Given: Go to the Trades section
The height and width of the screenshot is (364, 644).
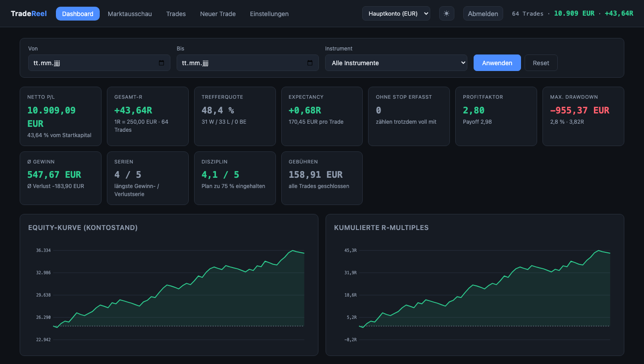Looking at the screenshot, I should tap(176, 13).
